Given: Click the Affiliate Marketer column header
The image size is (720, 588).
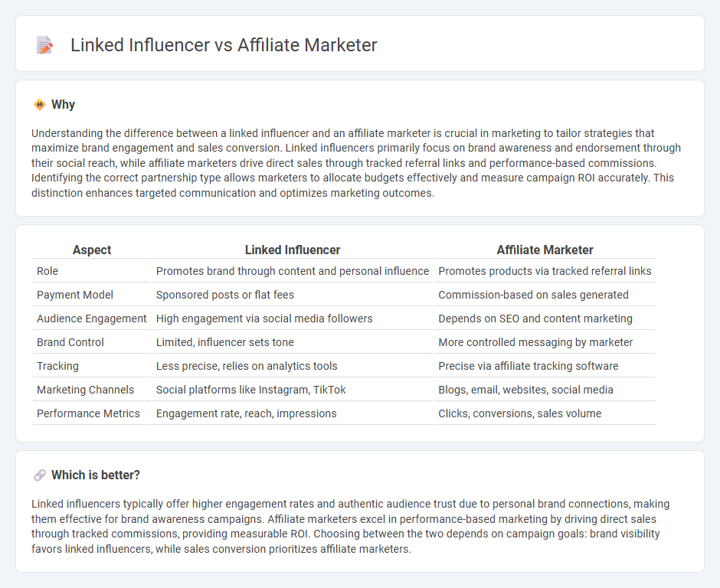Looking at the screenshot, I should [545, 250].
